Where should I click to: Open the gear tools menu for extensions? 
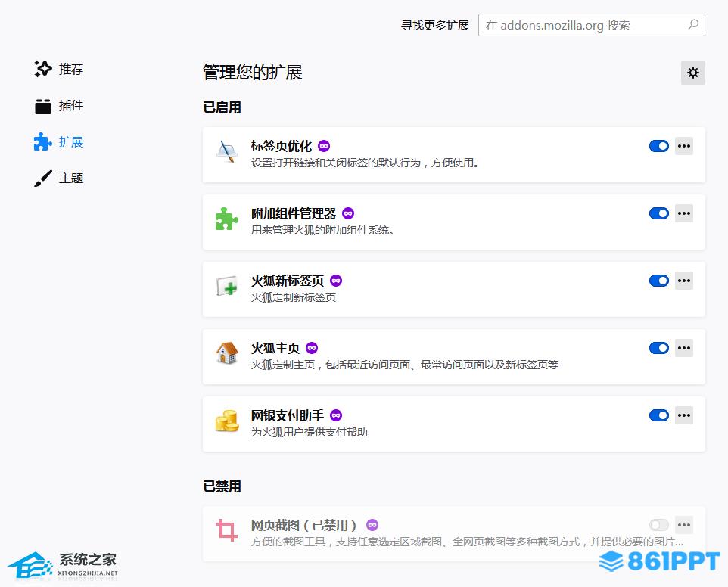pos(693,73)
